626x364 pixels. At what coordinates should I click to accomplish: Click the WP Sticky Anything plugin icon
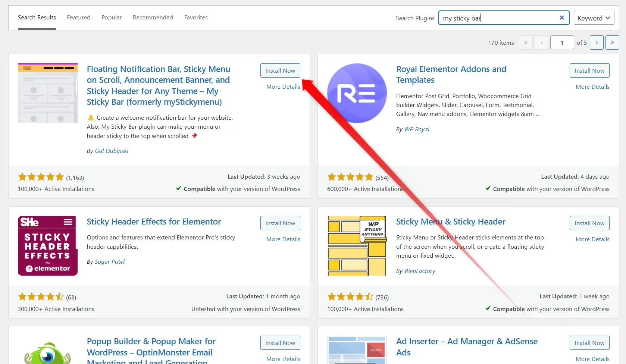point(357,246)
